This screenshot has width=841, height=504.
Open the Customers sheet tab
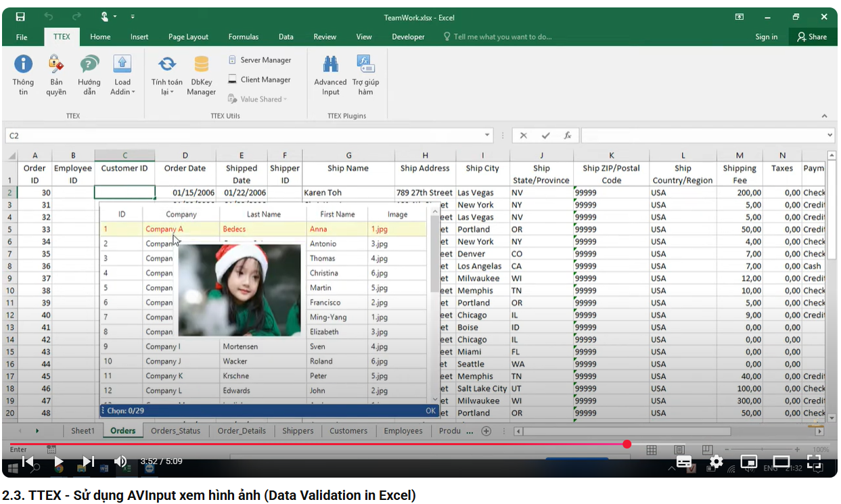point(348,430)
